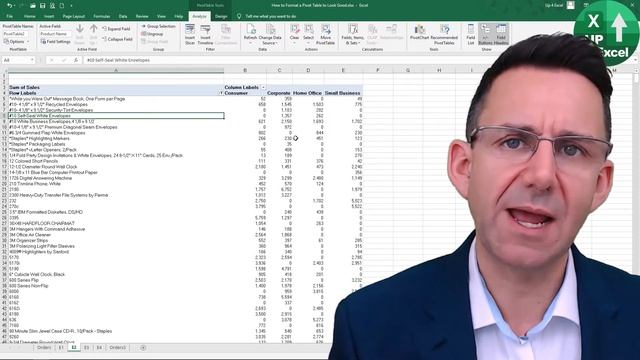The height and width of the screenshot is (360, 640).
Task: Click Insert Slicer icon
Action: point(190,35)
